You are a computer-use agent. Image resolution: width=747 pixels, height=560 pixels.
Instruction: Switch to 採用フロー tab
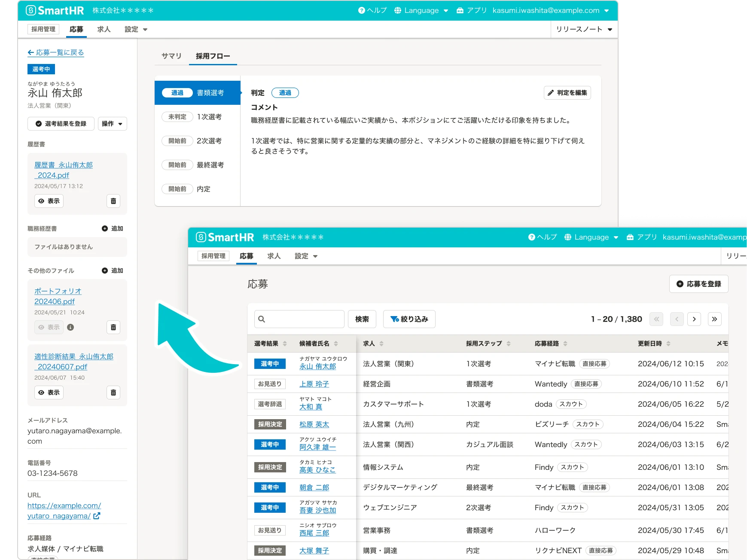point(213,56)
